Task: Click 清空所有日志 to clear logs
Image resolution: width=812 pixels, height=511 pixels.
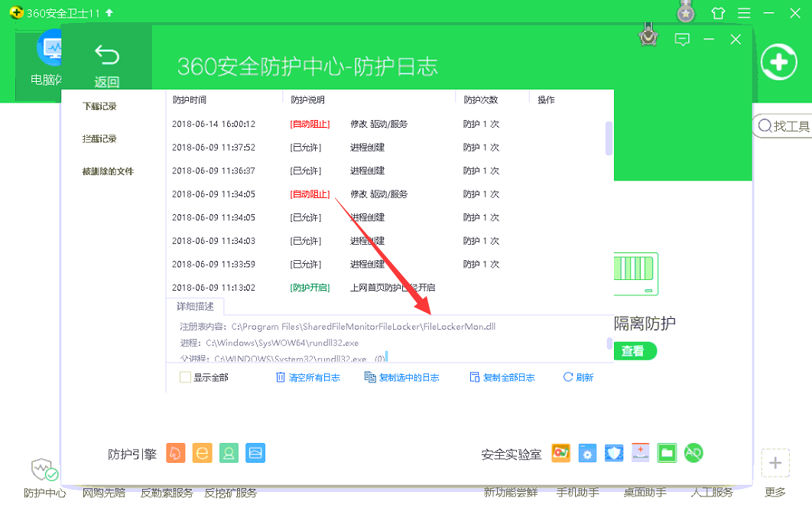Action: [307, 377]
